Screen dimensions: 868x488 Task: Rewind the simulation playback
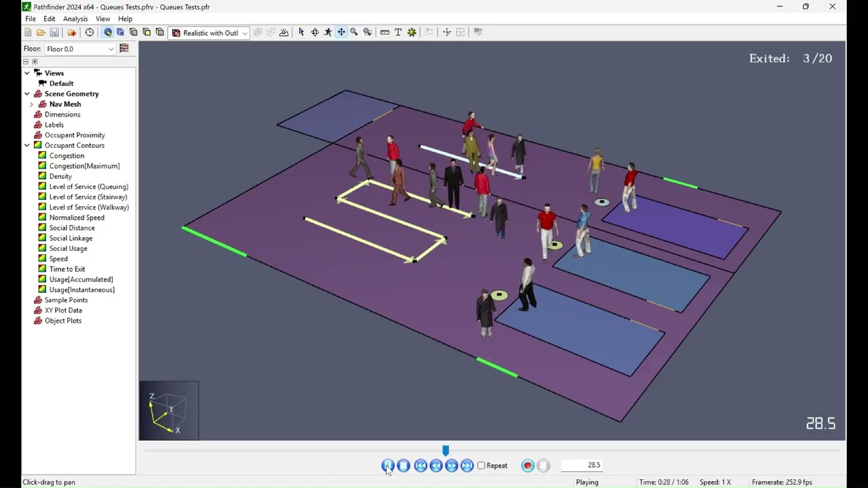(436, 466)
